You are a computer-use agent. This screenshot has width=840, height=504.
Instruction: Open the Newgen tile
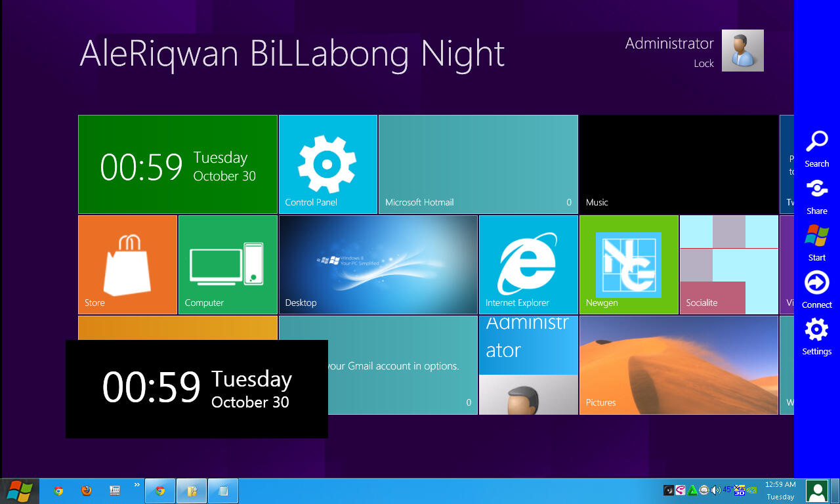click(x=629, y=264)
